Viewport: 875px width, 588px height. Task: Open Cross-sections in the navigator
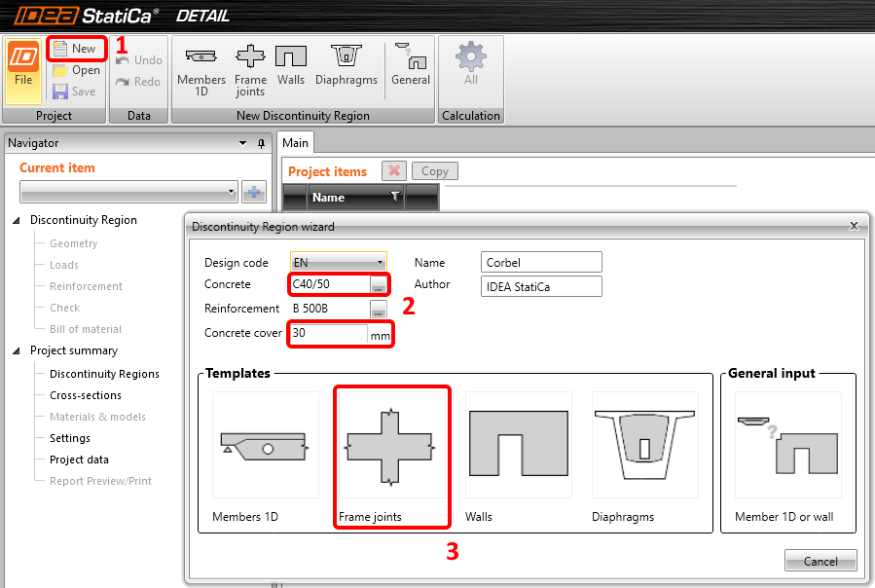click(x=86, y=395)
